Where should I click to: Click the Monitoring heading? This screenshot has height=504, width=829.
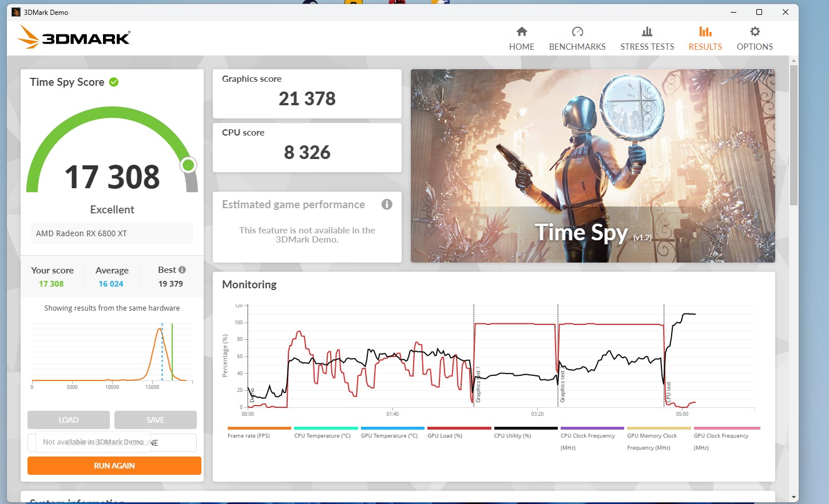click(x=249, y=284)
